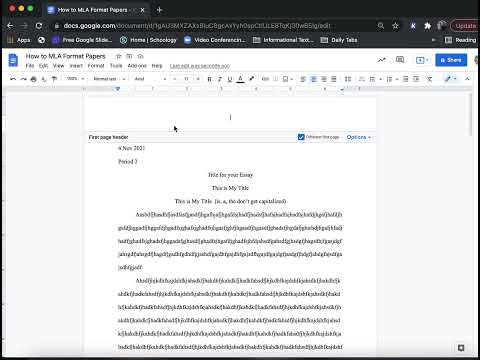The height and width of the screenshot is (360, 480).
Task: Apply left alignment
Action: [x=303, y=79]
